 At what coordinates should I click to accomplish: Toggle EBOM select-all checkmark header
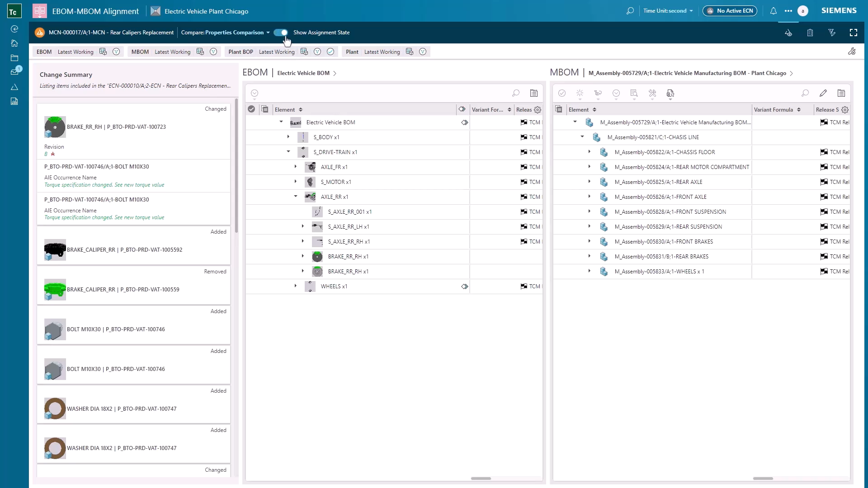(251, 109)
